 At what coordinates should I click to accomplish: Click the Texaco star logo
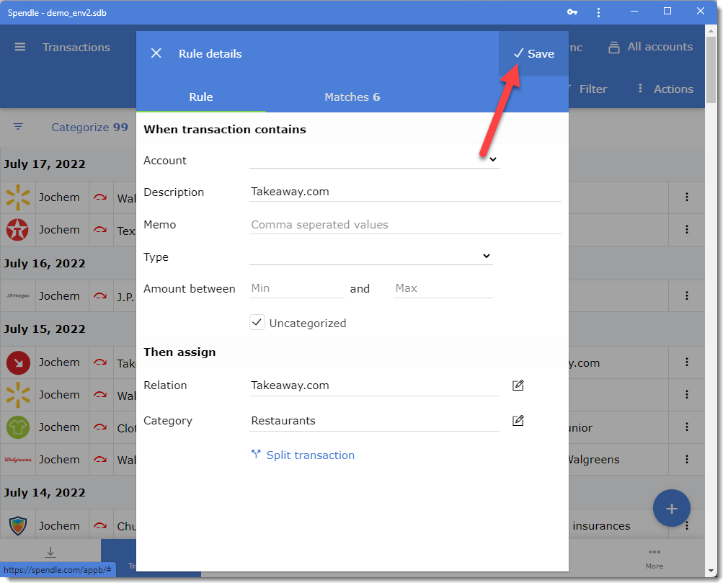(x=17, y=230)
